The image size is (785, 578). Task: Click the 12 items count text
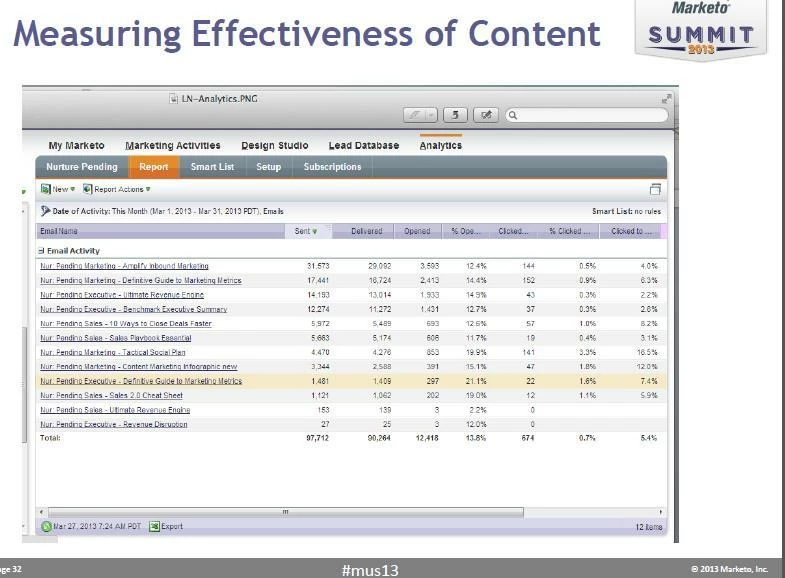[649, 527]
